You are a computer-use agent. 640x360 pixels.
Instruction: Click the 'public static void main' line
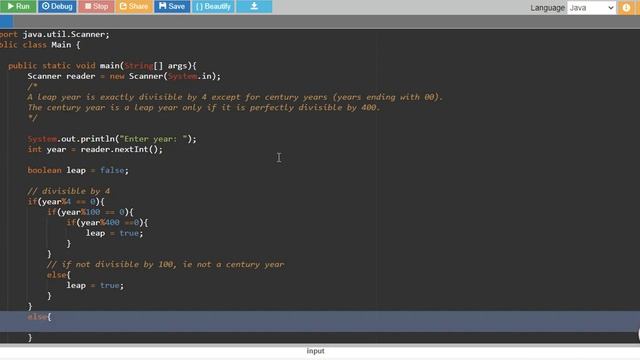coord(102,66)
